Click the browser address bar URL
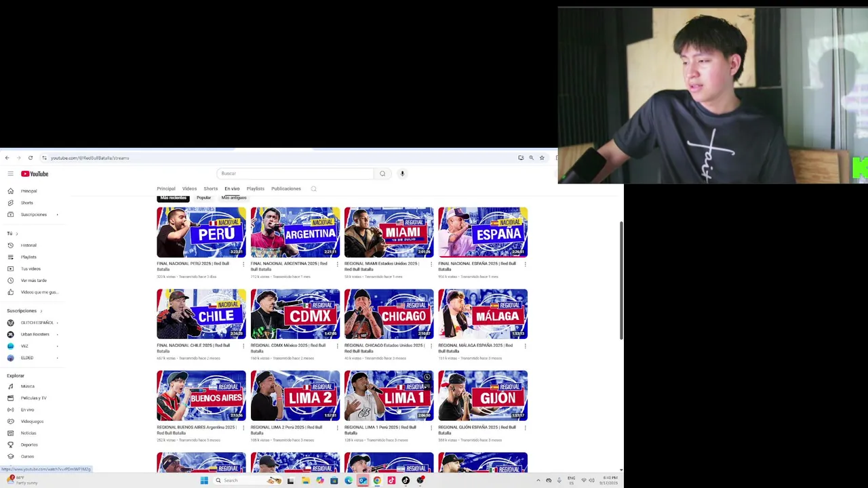 90,158
